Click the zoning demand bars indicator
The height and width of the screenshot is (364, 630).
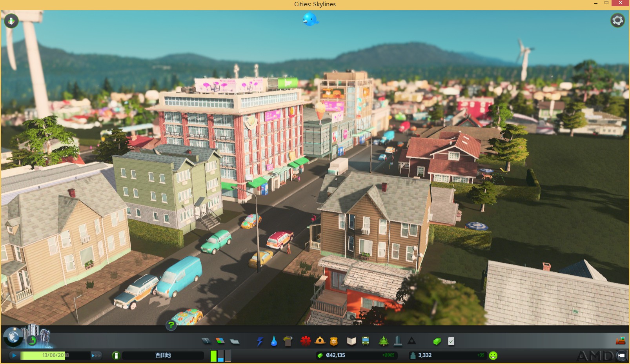point(220,356)
